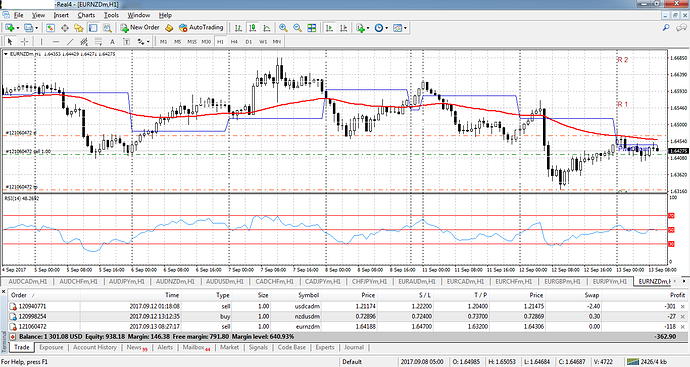The image size is (690, 367).
Task: Select the Fibonacci Retracement tool
Action: click(x=98, y=41)
